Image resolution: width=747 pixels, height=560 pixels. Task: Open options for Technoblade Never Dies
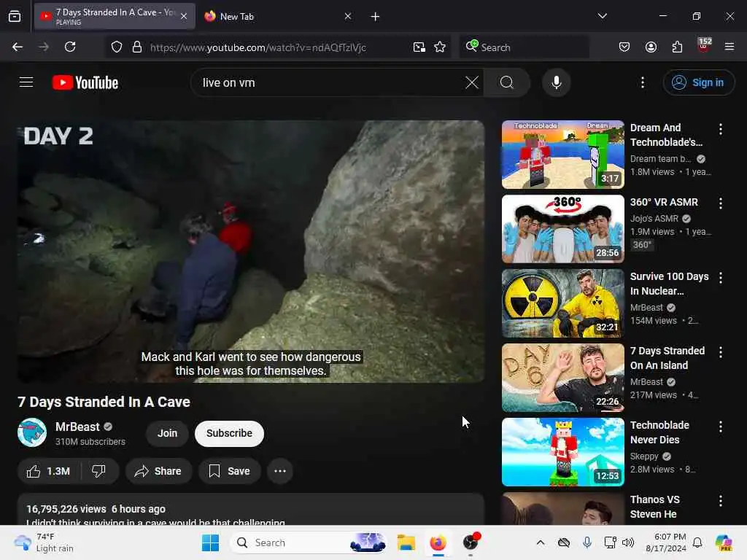[x=720, y=426]
